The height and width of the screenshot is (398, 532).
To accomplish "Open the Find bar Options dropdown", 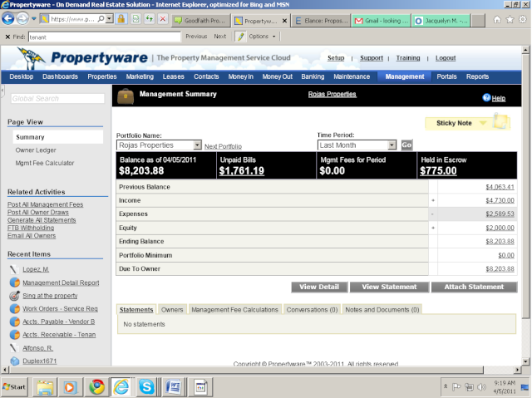I will (x=263, y=37).
